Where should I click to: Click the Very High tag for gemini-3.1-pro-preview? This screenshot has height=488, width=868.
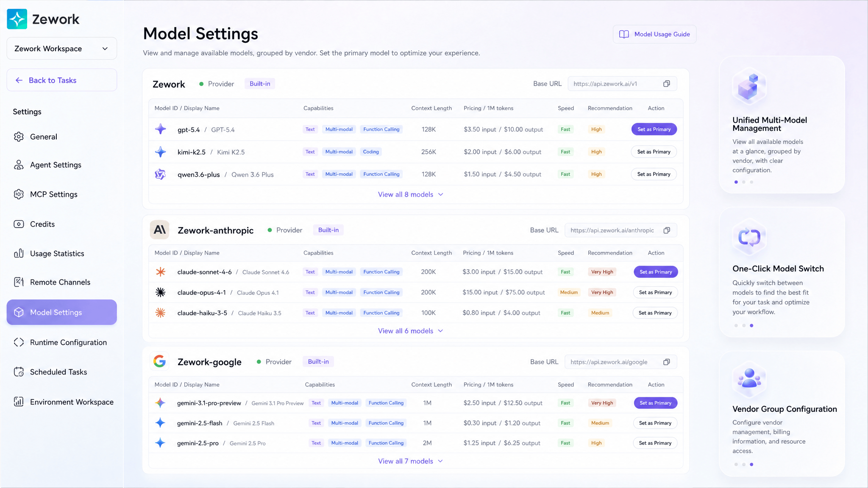[602, 403]
